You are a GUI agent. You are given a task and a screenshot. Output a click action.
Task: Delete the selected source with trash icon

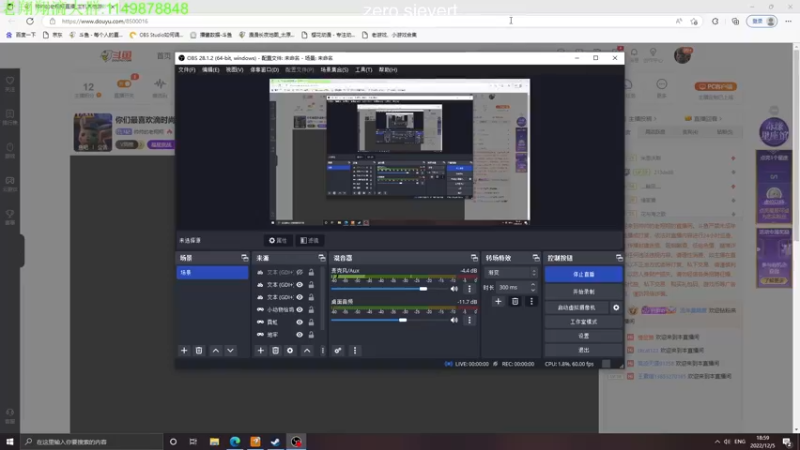tap(276, 351)
